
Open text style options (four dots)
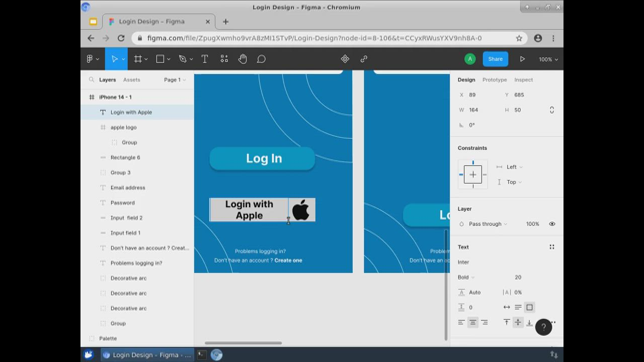click(x=552, y=247)
